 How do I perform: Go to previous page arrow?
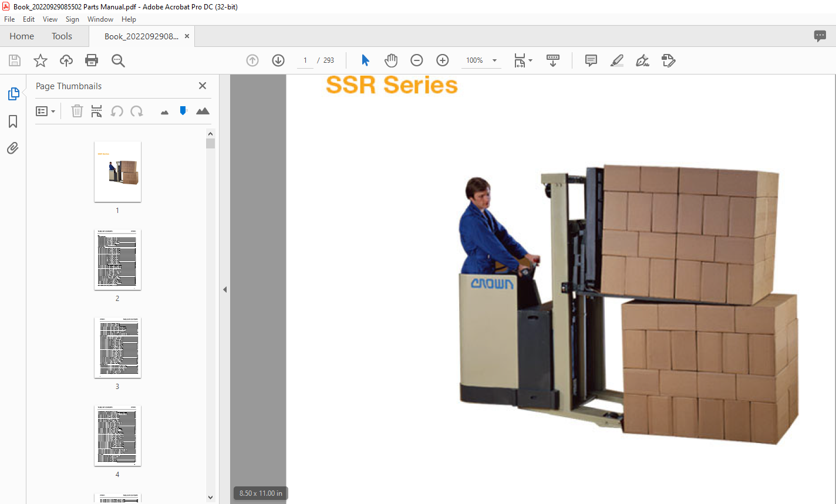point(252,60)
